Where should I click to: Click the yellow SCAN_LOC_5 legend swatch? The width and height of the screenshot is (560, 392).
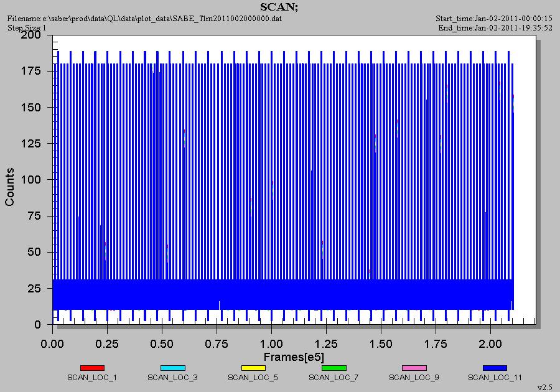point(253,368)
